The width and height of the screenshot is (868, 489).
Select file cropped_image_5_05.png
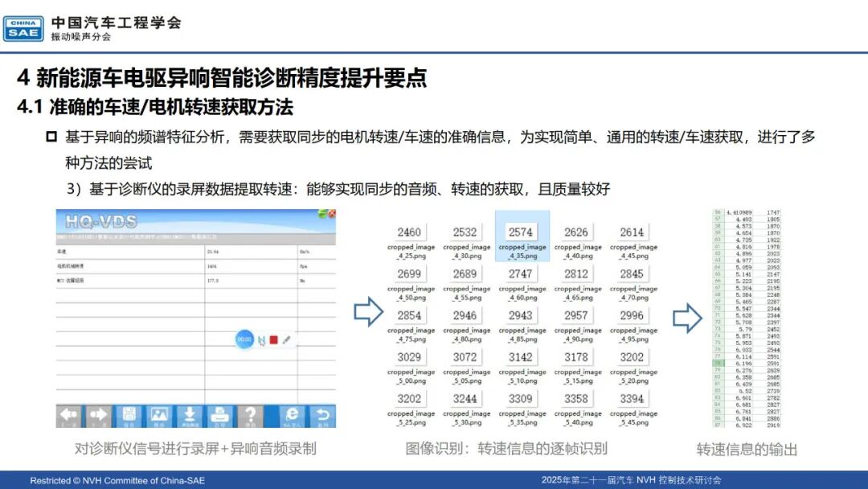(466, 367)
